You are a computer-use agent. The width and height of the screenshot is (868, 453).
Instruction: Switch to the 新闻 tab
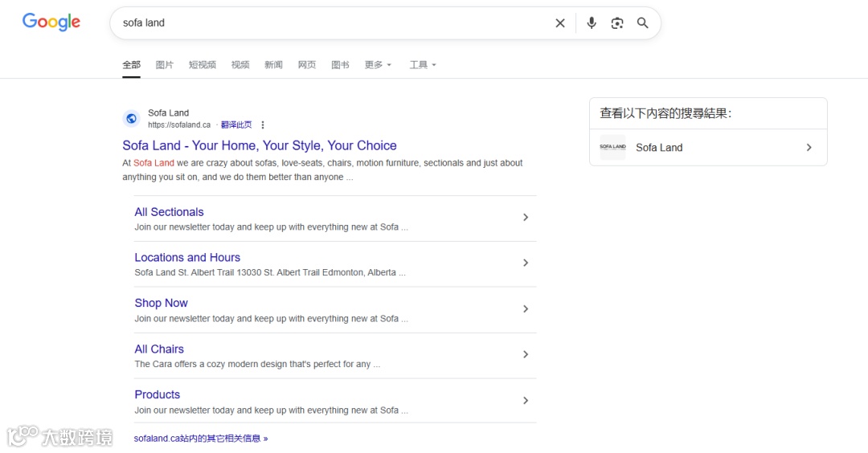(x=273, y=65)
